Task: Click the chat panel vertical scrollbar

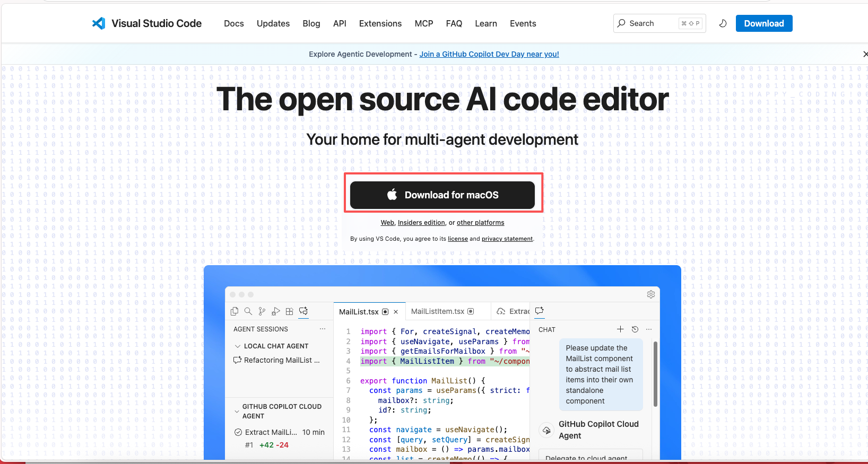Action: pos(655,374)
